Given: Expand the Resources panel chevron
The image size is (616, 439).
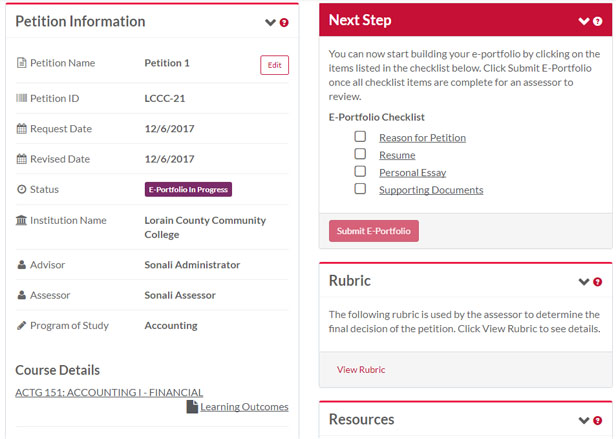Looking at the screenshot, I should [584, 421].
